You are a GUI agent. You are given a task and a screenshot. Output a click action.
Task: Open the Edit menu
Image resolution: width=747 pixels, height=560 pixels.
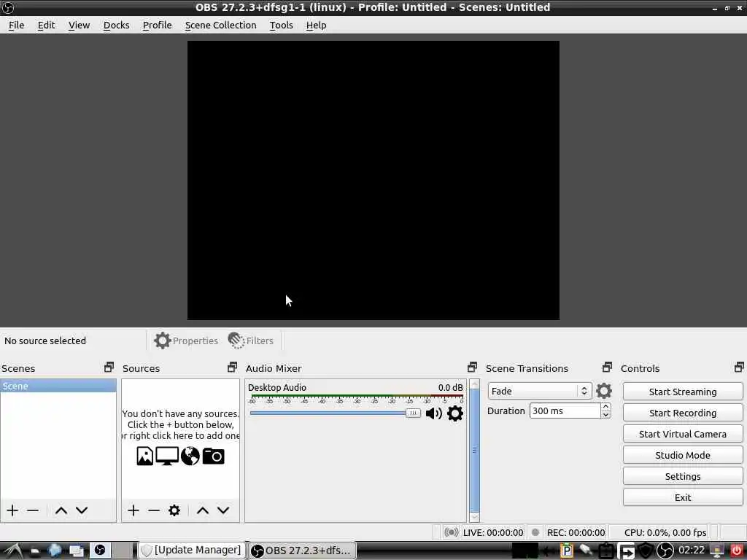46,26
